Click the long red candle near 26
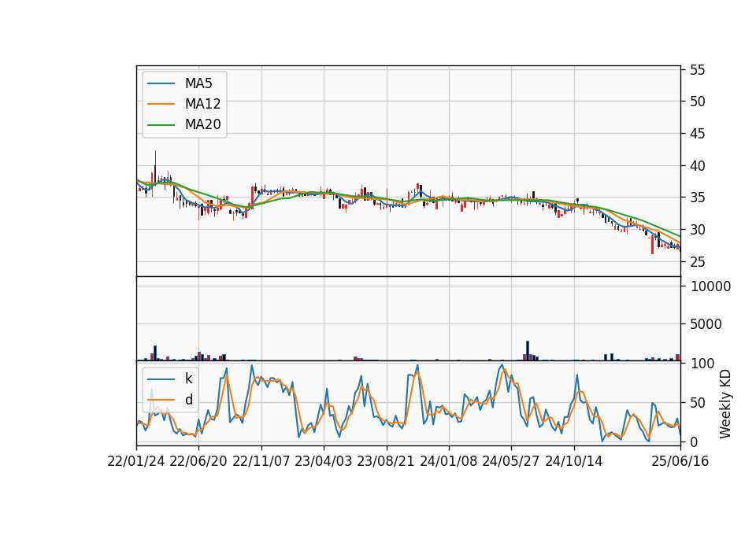This screenshot has height=543, width=756. coord(652,244)
